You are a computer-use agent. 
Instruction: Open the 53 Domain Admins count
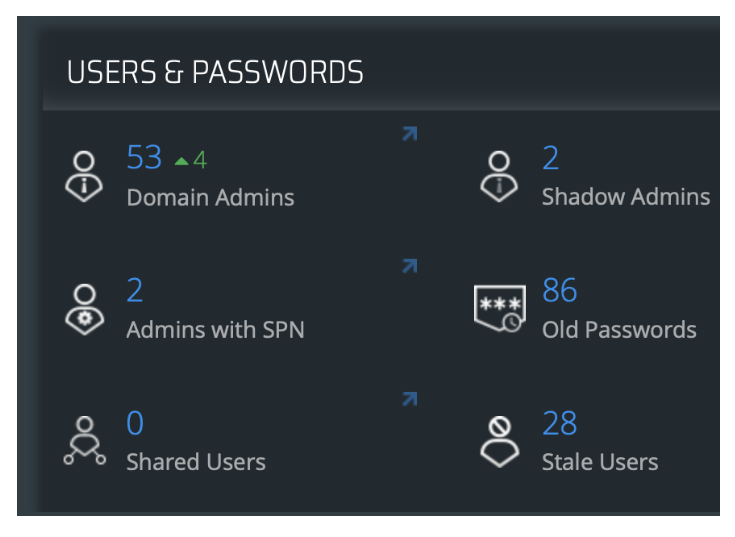(x=144, y=158)
